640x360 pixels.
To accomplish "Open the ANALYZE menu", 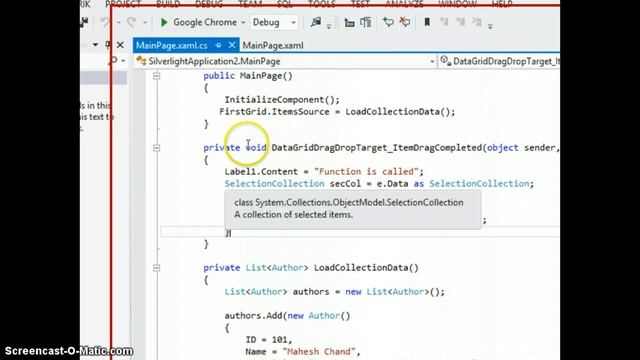I will (x=404, y=4).
